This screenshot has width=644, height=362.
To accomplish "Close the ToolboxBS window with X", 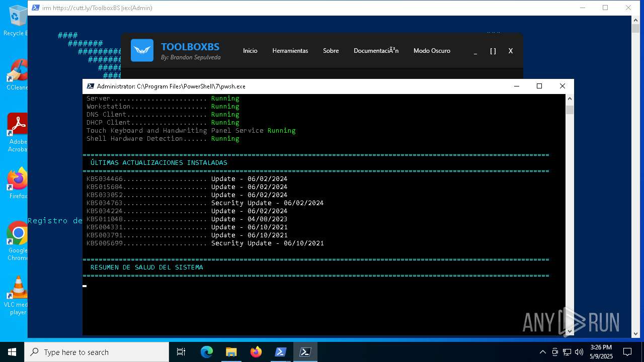I will click(x=511, y=51).
